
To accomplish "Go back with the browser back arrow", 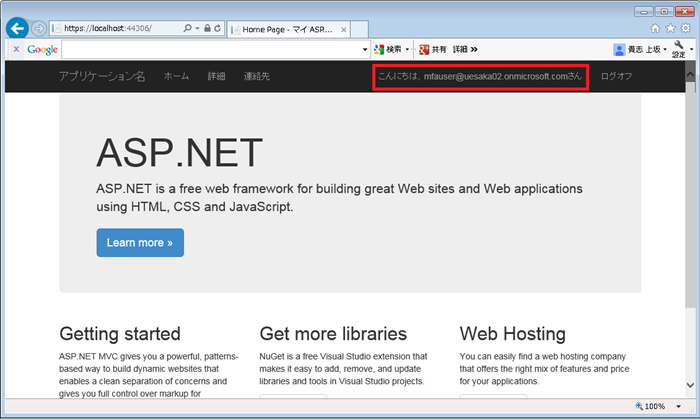I will click(x=17, y=29).
